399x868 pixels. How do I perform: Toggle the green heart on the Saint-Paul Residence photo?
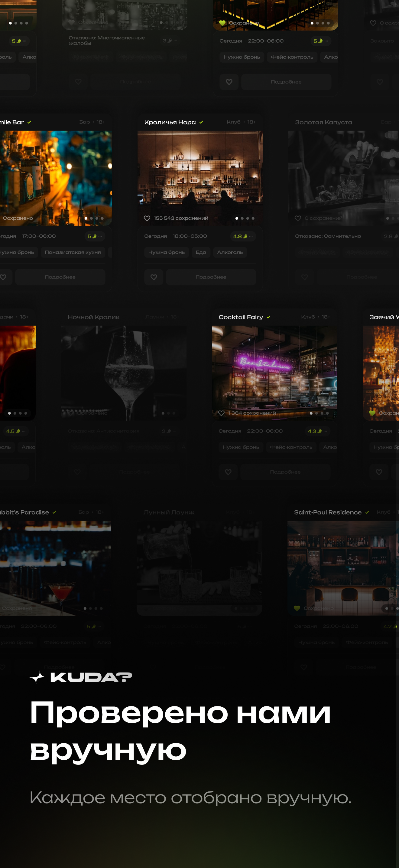[297, 608]
